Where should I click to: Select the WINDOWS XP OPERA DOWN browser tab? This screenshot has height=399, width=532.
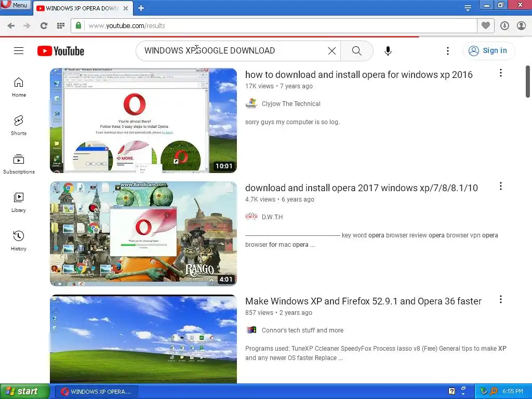(82, 8)
